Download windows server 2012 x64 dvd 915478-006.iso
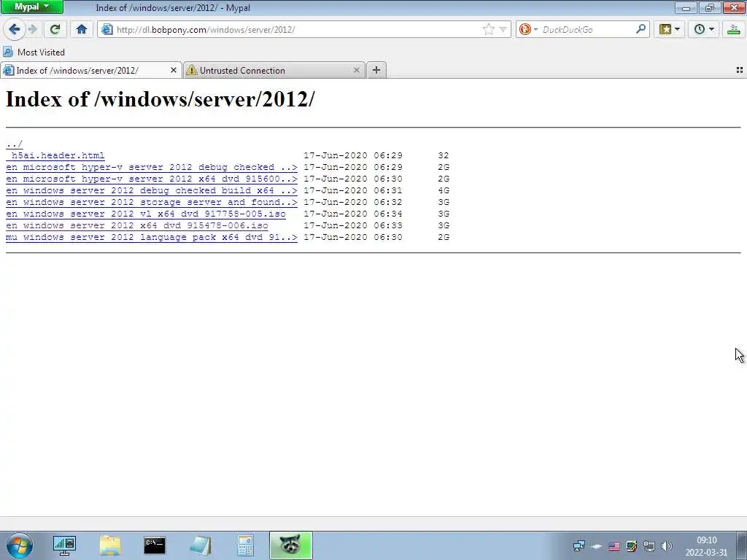The height and width of the screenshot is (560, 747). click(137, 226)
